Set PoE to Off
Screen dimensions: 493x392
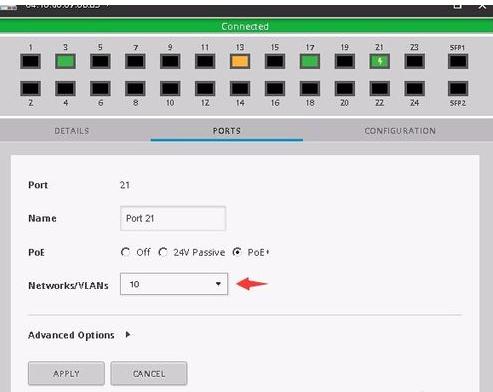126,252
